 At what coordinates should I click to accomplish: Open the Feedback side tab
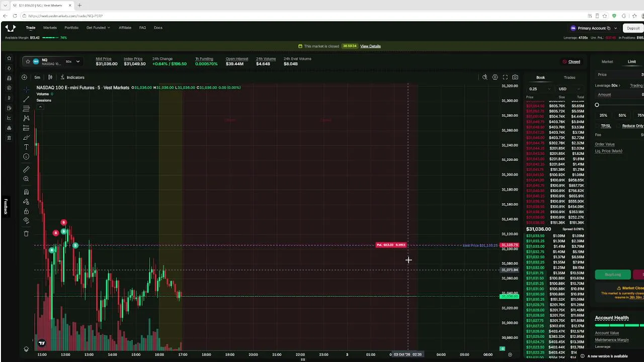6,206
